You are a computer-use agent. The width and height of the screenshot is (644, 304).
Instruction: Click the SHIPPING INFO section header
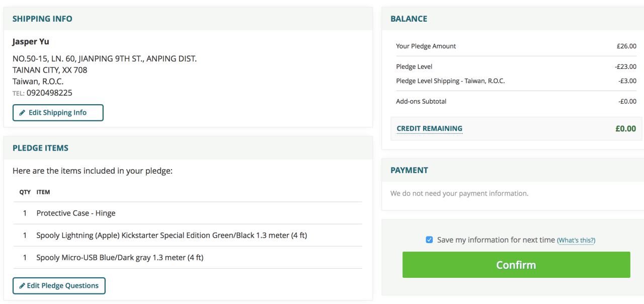(x=42, y=19)
